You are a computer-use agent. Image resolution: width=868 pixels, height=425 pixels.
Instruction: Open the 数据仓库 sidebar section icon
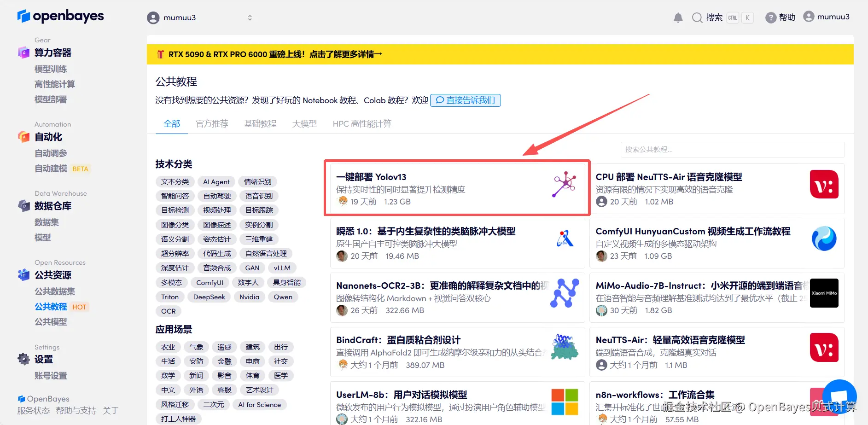coord(23,206)
